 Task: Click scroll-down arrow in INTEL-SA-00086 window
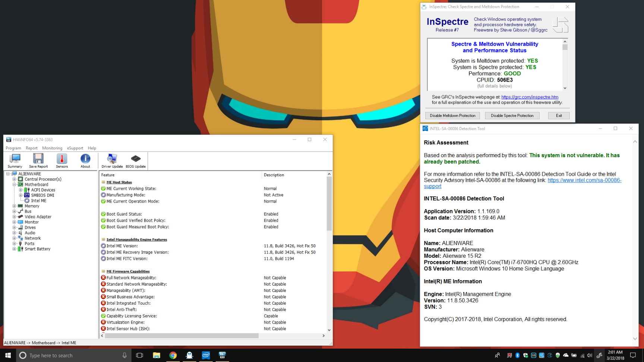635,339
